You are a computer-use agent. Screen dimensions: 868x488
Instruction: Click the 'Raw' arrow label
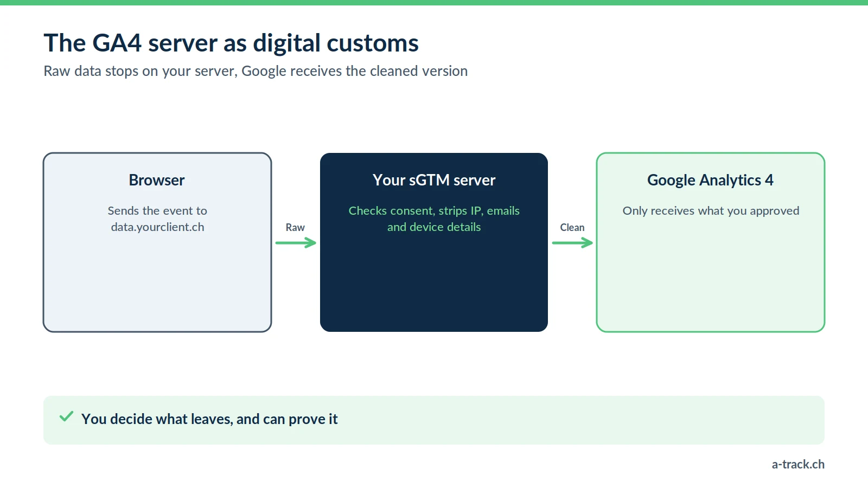click(295, 227)
